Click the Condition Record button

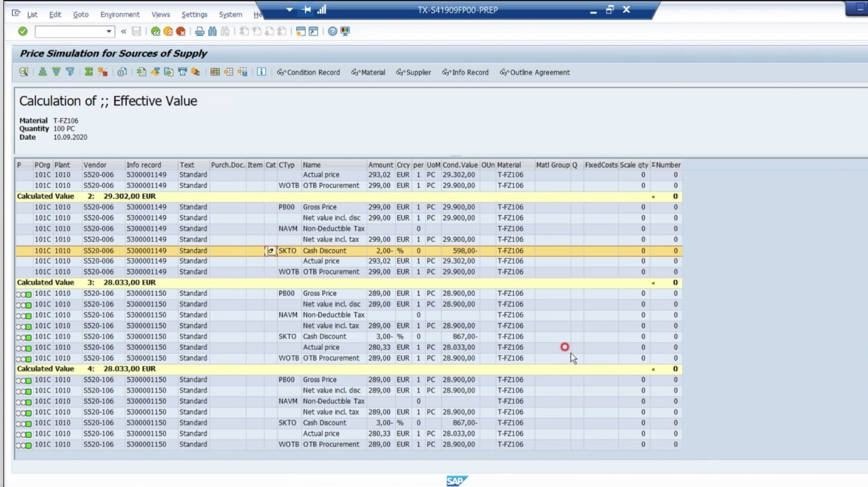click(x=308, y=72)
